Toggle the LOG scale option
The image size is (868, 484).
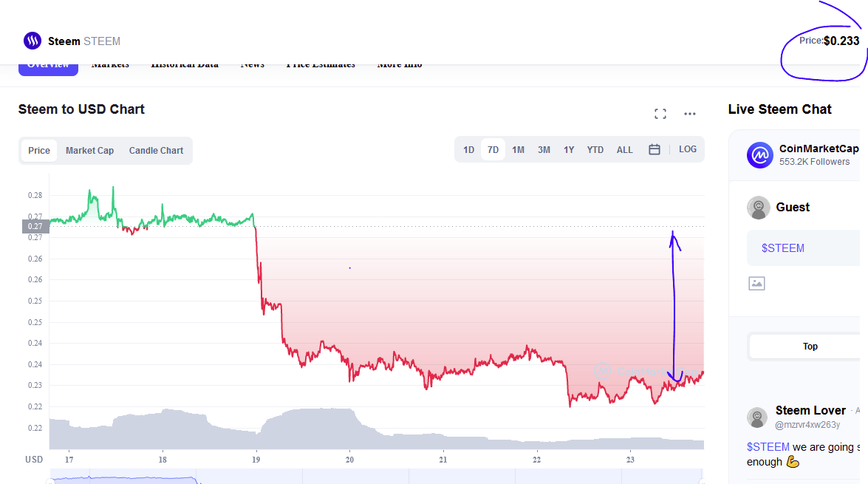[687, 149]
